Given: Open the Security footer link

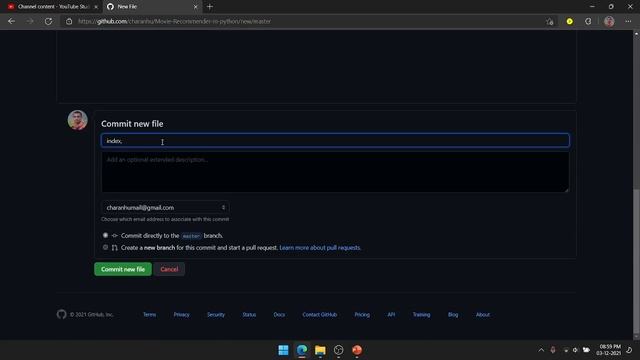Looking at the screenshot, I should 216,315.
